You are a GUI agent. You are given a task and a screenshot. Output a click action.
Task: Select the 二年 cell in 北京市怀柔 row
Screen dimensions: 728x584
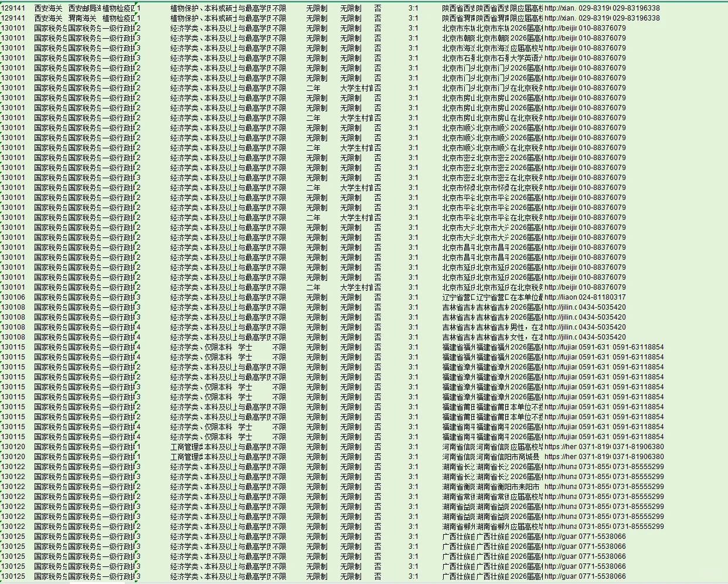click(x=314, y=188)
